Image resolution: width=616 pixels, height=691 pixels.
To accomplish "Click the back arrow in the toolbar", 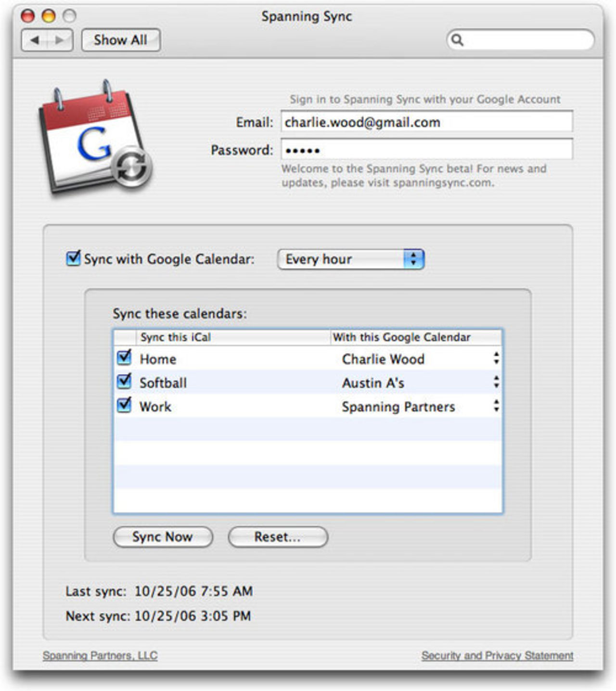I will (34, 39).
